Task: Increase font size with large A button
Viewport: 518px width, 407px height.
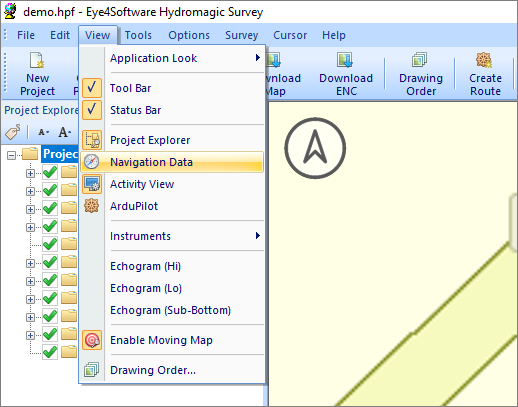Action: pyautogui.click(x=64, y=132)
